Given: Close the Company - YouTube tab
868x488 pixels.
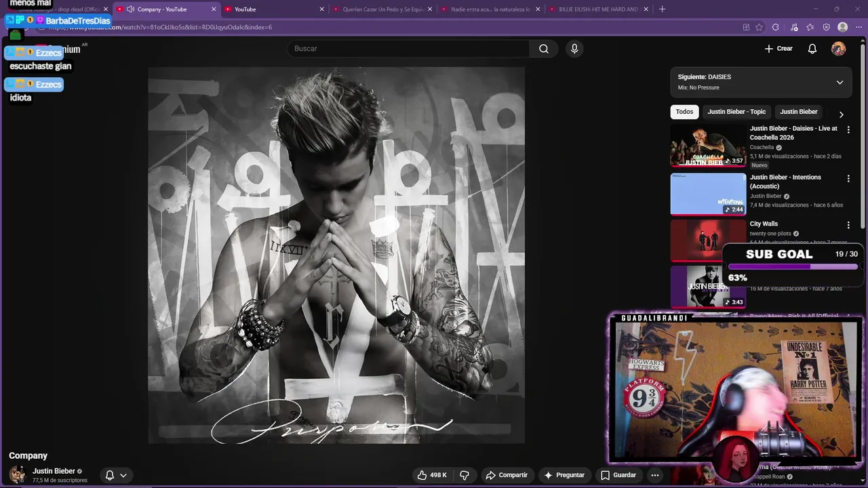Looking at the screenshot, I should (x=214, y=9).
